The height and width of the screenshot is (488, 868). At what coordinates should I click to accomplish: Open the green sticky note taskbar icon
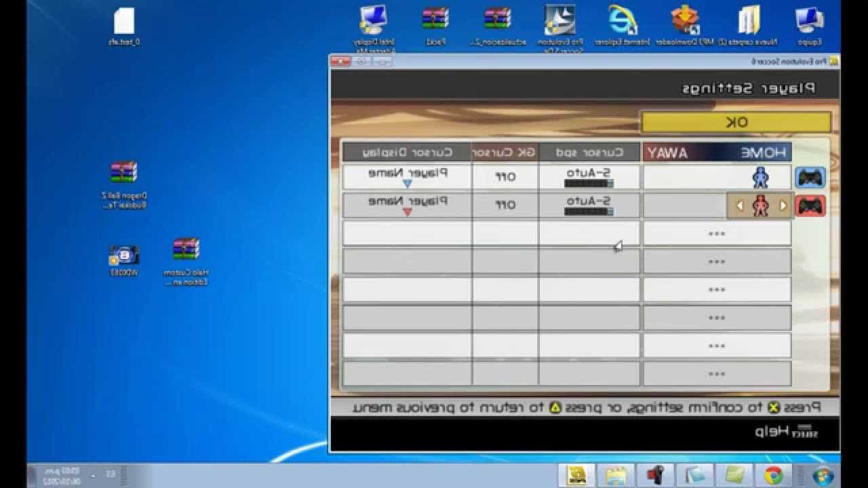(735, 475)
